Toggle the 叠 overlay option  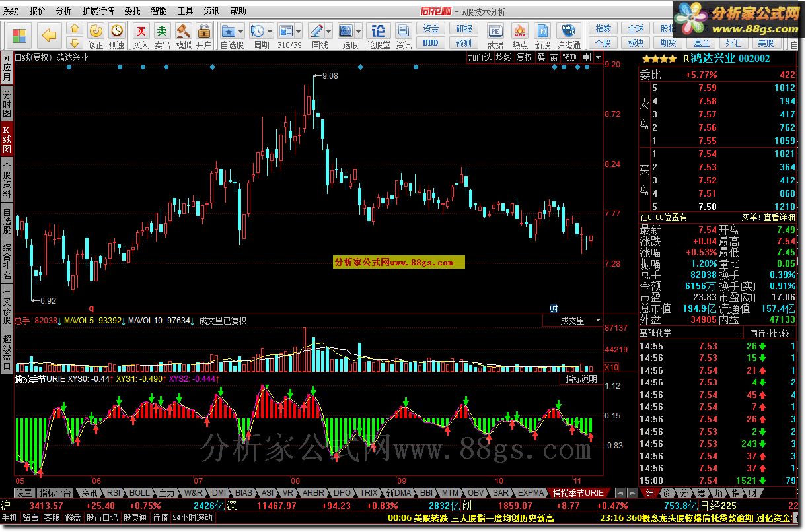[x=541, y=57]
